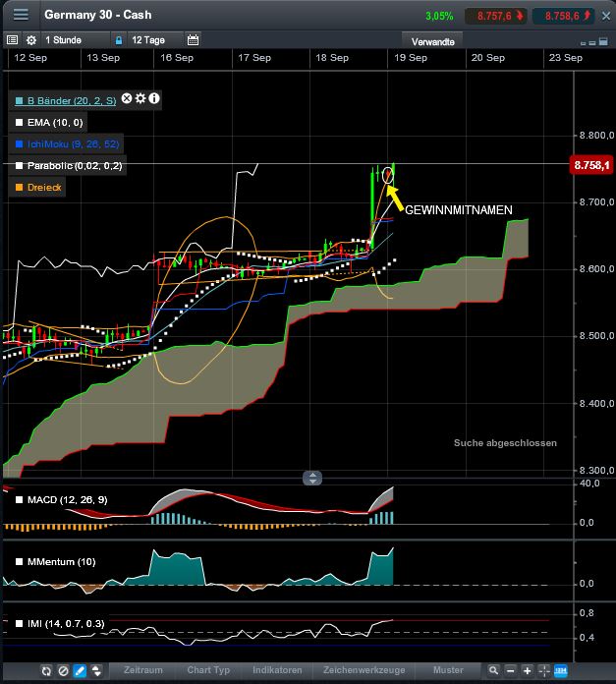616x684 pixels.
Task: Open B Bänder indicator settings gear
Action: (140, 98)
